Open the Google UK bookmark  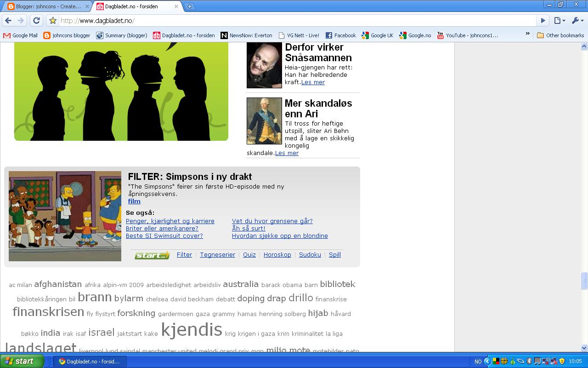pyautogui.click(x=378, y=35)
